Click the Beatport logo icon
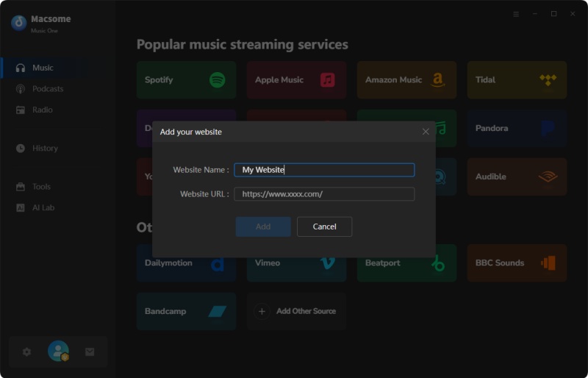The height and width of the screenshot is (378, 588). (437, 264)
